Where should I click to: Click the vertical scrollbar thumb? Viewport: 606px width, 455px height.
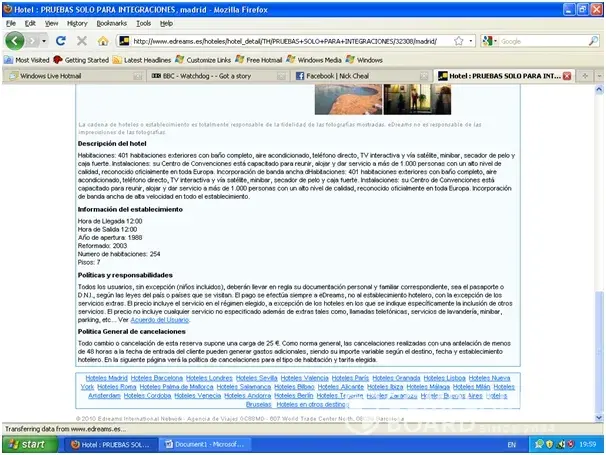pyautogui.click(x=599, y=350)
